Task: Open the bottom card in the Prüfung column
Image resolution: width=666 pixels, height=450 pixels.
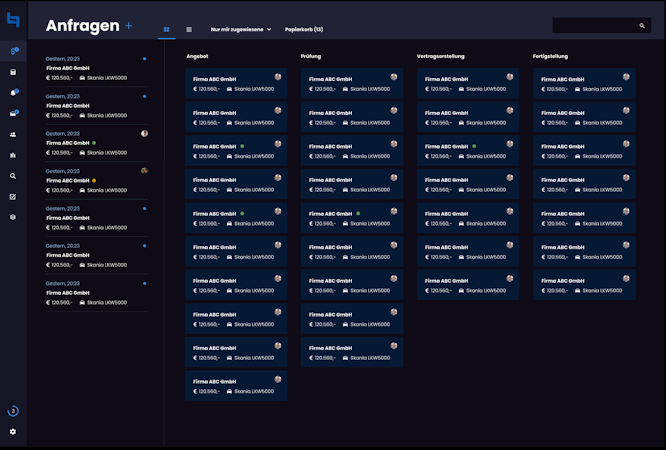Action: (x=352, y=352)
